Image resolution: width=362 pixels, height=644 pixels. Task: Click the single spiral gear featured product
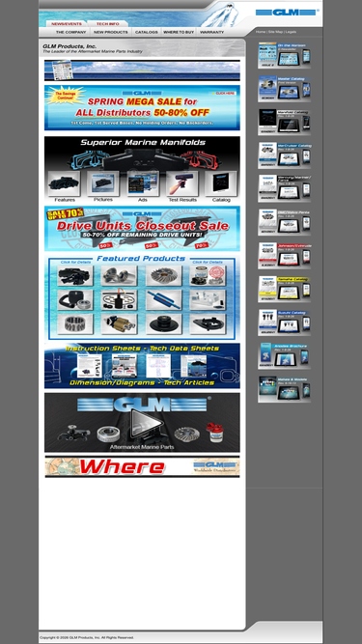(x=163, y=275)
